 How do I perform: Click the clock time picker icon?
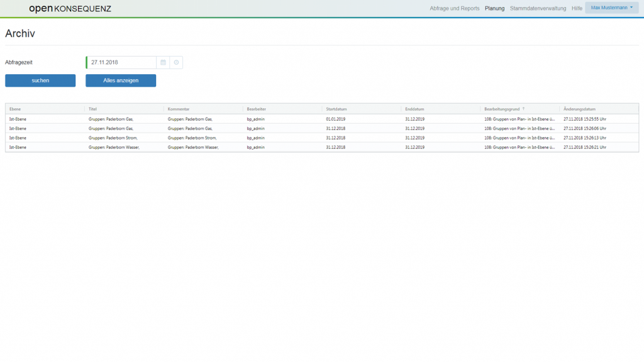176,62
